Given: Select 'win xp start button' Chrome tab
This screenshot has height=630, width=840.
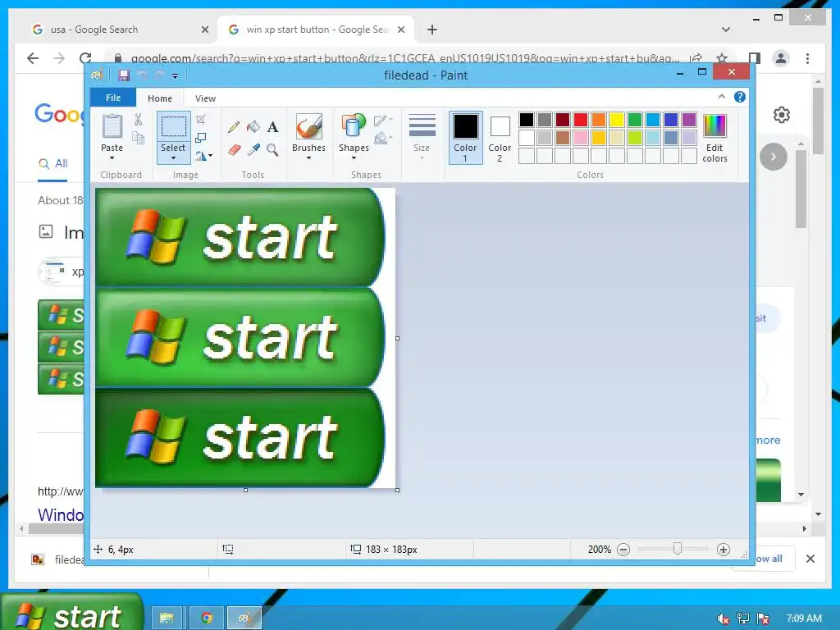Looking at the screenshot, I should [316, 30].
